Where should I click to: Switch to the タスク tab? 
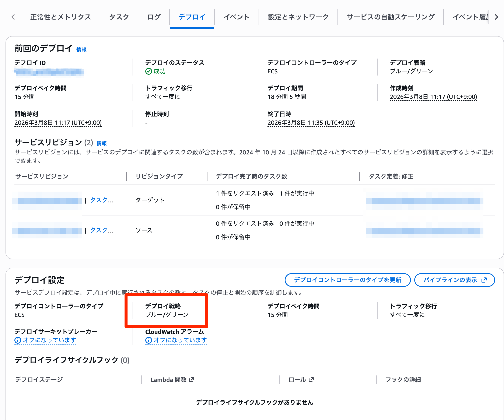coord(119,17)
